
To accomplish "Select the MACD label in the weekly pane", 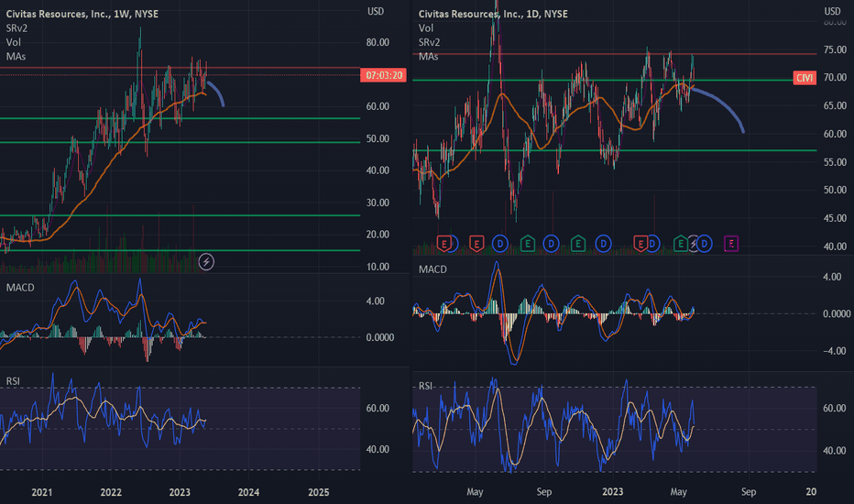I will pos(20,287).
